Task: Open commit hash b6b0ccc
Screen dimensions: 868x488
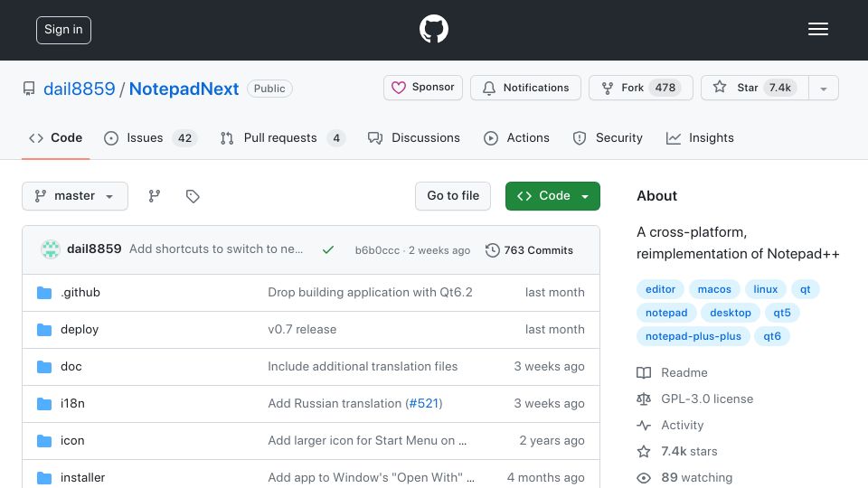Action: point(377,250)
